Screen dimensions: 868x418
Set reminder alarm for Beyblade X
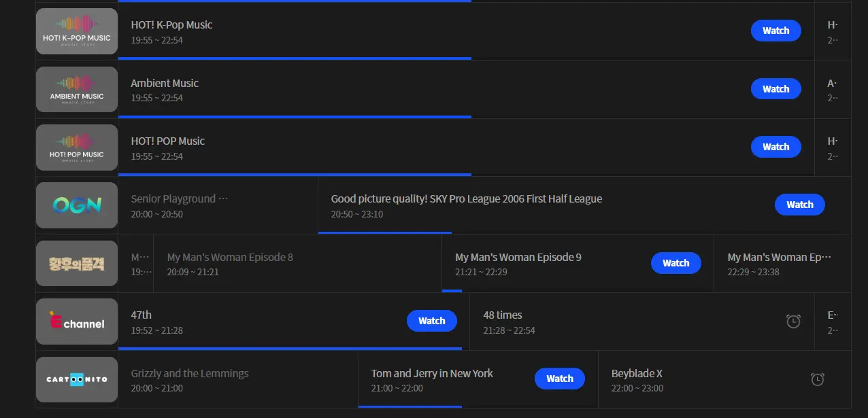coord(818,379)
